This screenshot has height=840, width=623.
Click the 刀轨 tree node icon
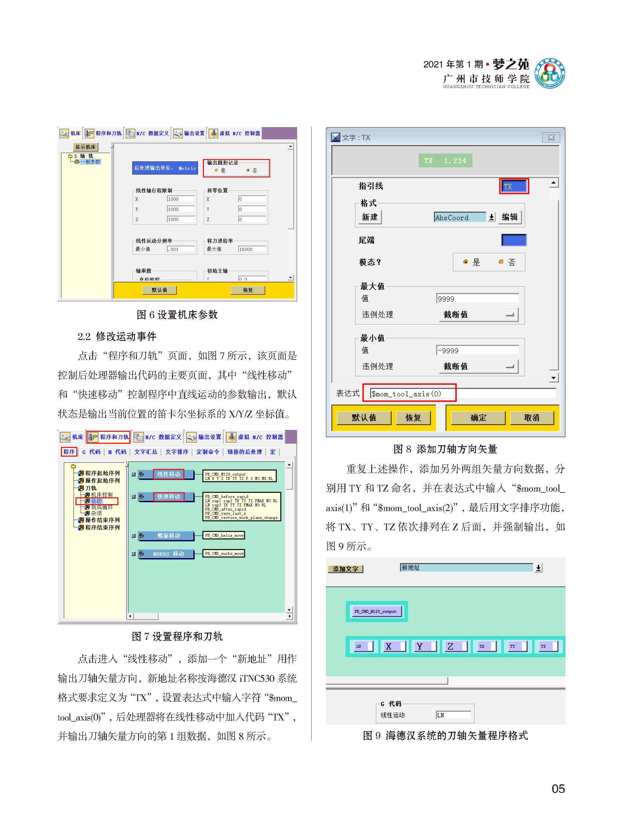(81, 488)
